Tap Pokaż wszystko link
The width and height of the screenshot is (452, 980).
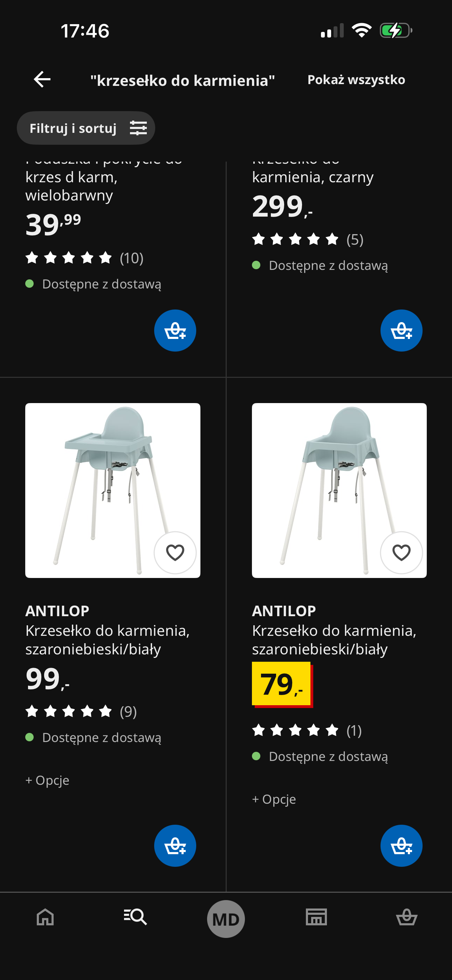pos(356,80)
